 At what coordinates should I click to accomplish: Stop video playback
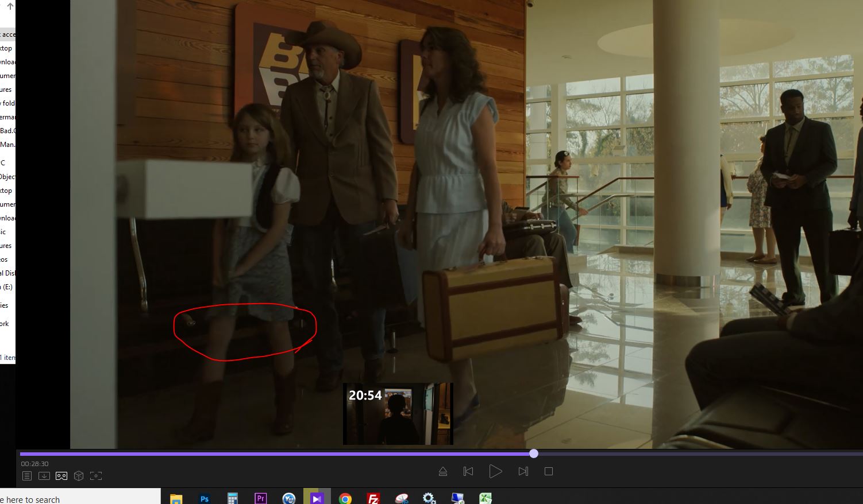point(549,471)
